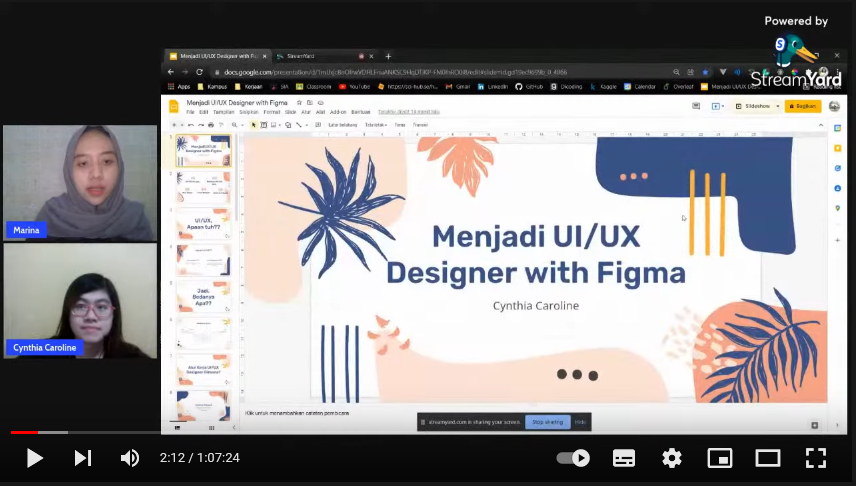The image size is (856, 486).
Task: Open the Slide menu
Action: [x=290, y=112]
